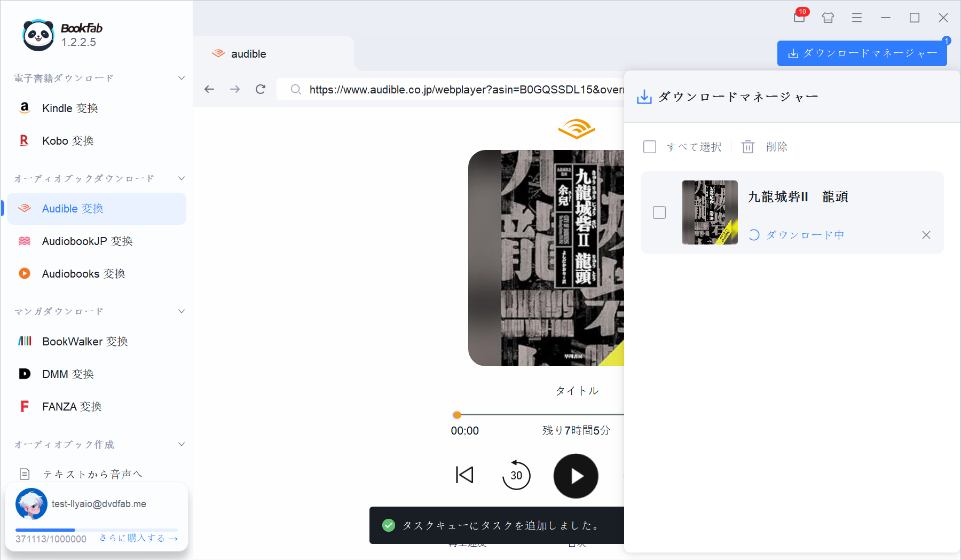
Task: Click the notification bell with badge 10
Action: pos(799,18)
